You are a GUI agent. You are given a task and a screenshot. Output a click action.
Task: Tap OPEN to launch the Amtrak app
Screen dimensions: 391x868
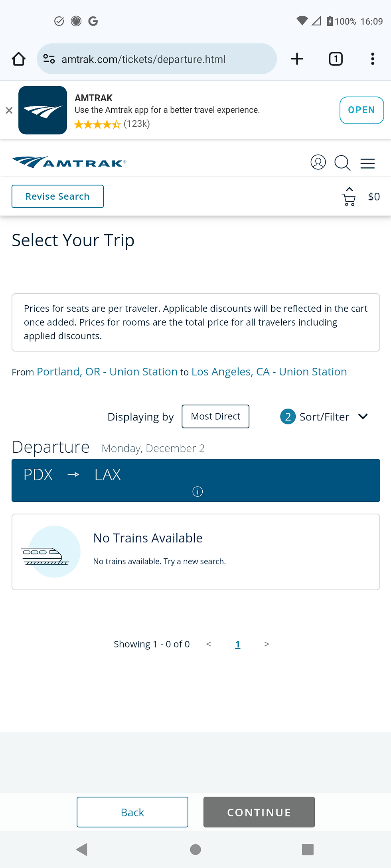361,110
